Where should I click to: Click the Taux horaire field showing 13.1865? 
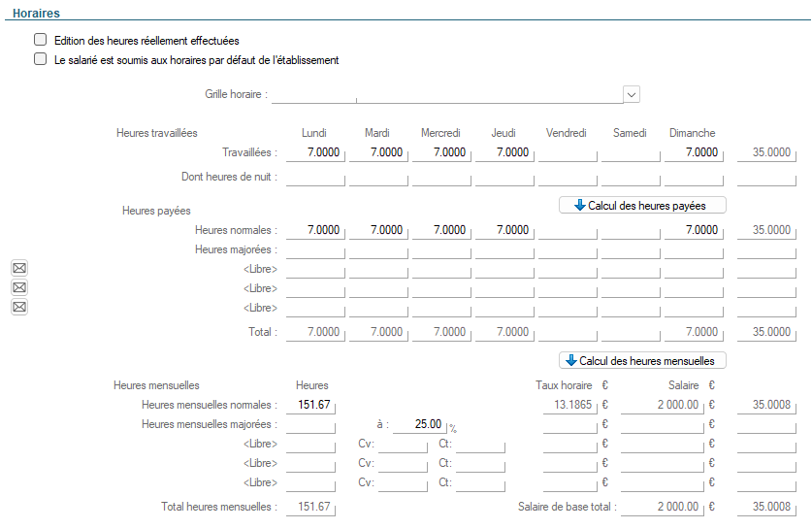(570, 405)
